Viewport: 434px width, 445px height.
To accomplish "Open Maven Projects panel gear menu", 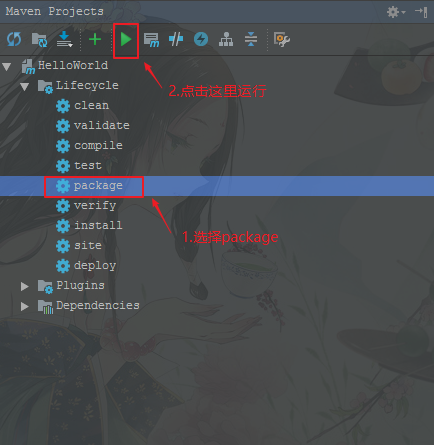I will [x=396, y=12].
